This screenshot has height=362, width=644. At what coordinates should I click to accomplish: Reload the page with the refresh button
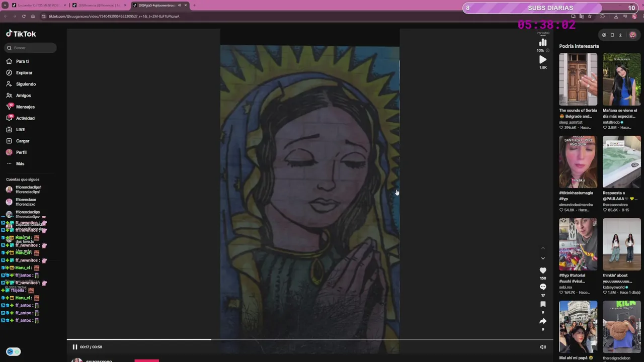tap(24, 16)
